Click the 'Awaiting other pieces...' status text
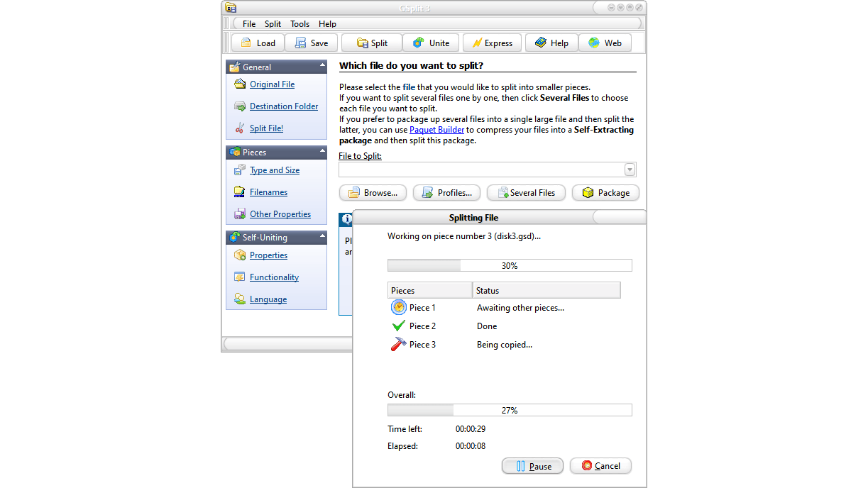The height and width of the screenshot is (488, 868). coord(520,308)
